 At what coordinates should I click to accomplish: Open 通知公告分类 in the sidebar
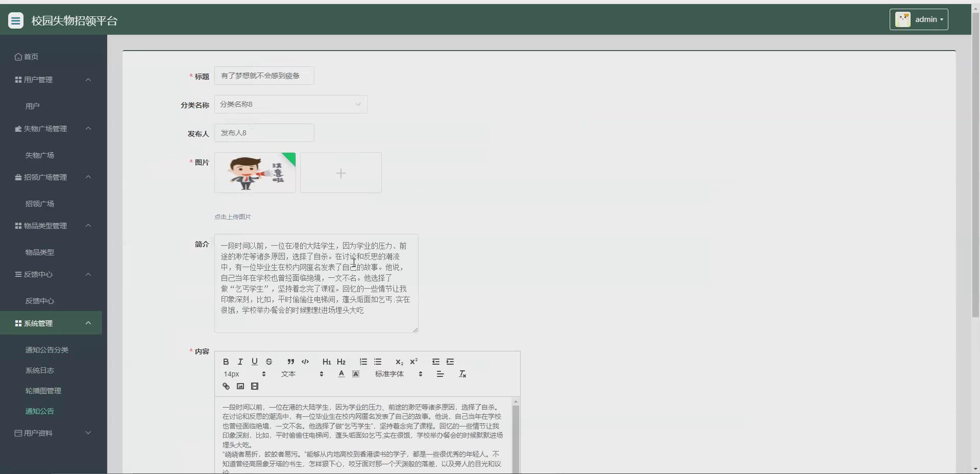tap(47, 350)
